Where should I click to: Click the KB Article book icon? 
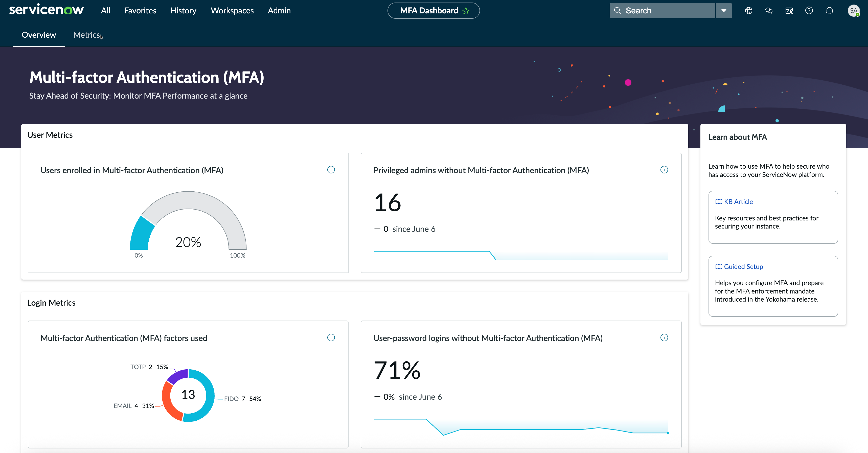718,201
